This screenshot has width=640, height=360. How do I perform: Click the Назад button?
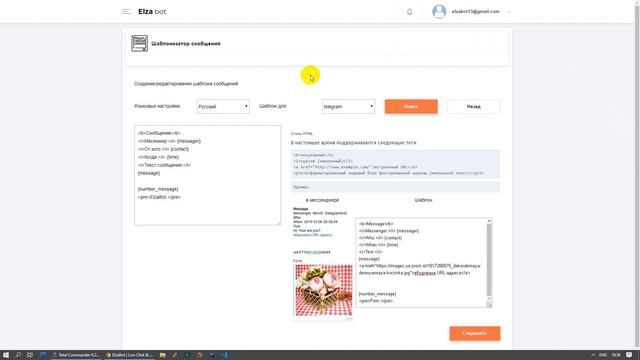473,107
